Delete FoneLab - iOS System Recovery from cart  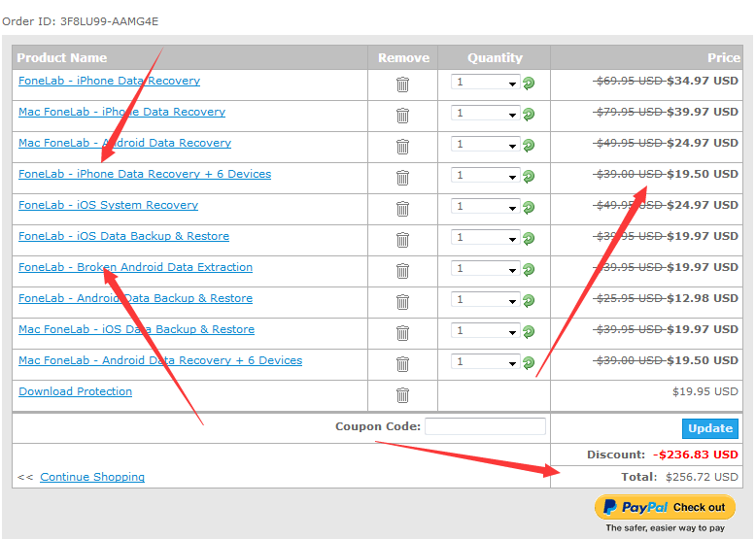coord(402,209)
